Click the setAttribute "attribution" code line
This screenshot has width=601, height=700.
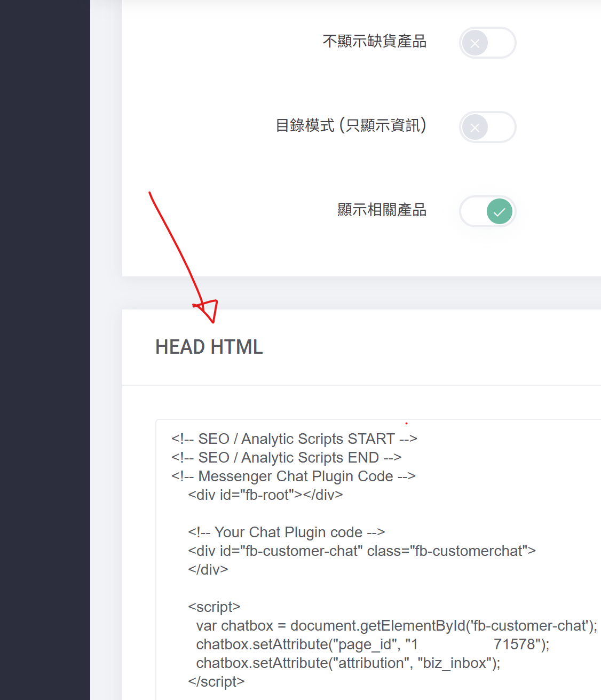348,663
